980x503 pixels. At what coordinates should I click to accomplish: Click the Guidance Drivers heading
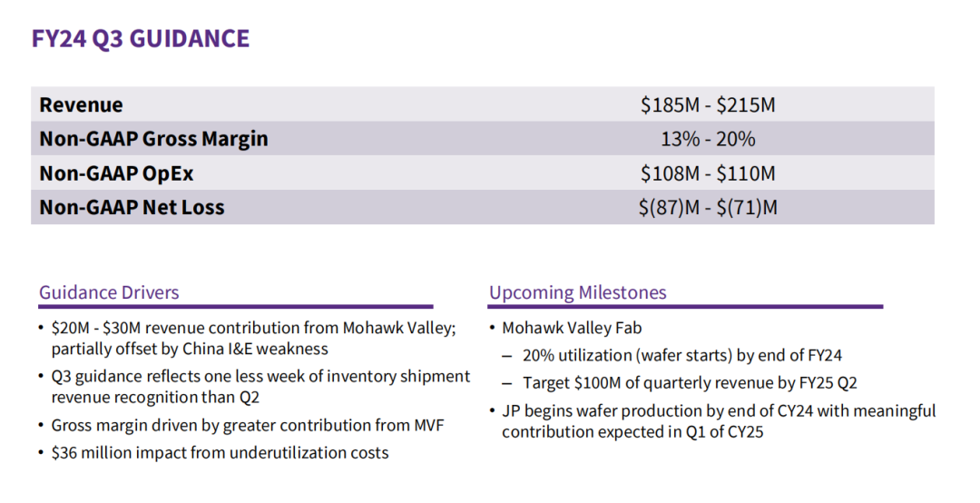point(109,292)
